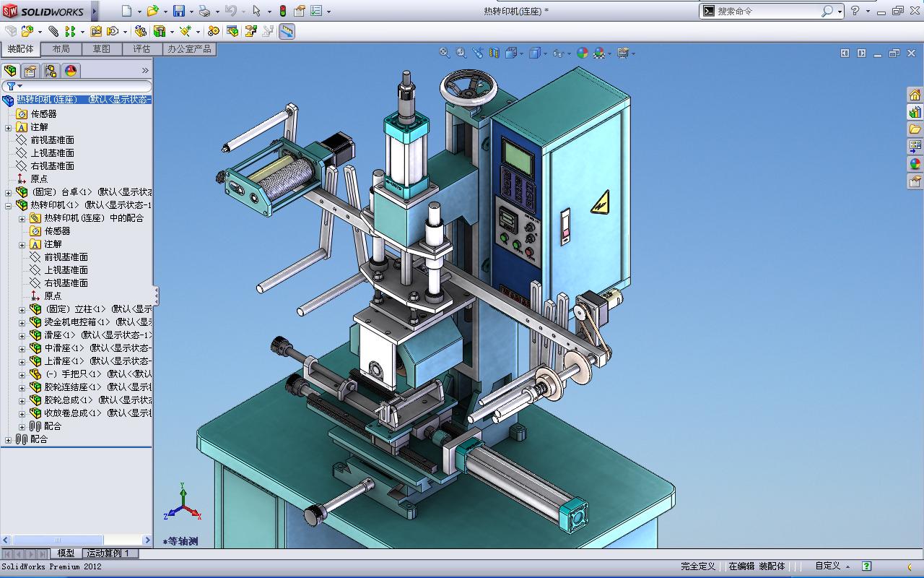Switch to the 草图 tab
Screen dimensions: 924x578
(102, 49)
